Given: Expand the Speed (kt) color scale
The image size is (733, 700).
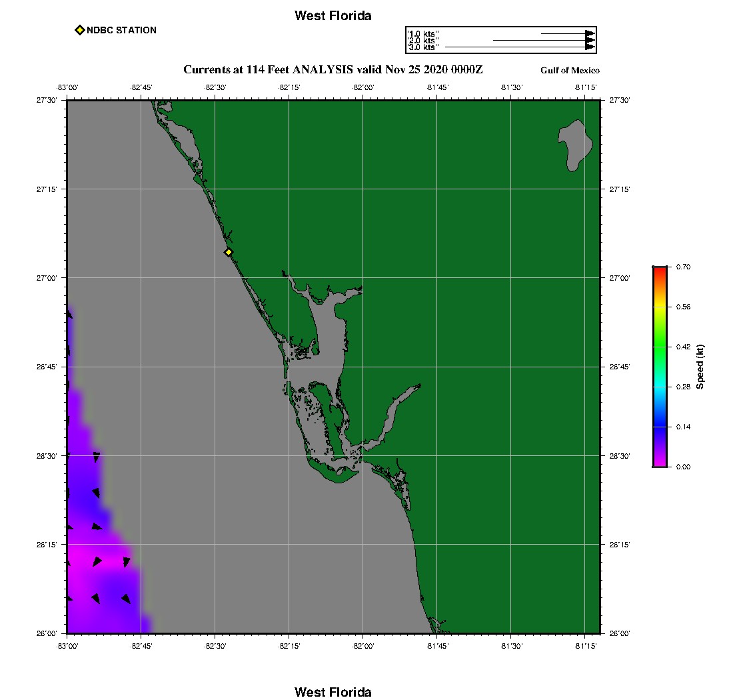Looking at the screenshot, I should pos(660,367).
